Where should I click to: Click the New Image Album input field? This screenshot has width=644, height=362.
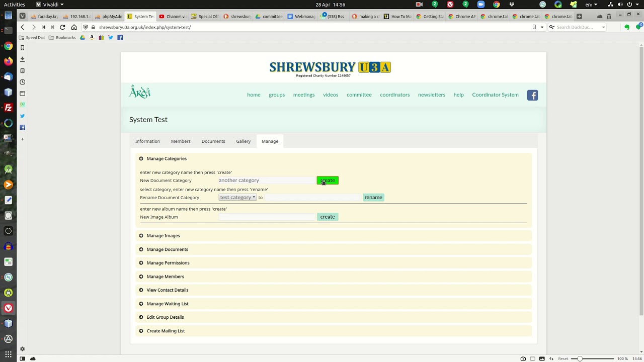(x=267, y=217)
